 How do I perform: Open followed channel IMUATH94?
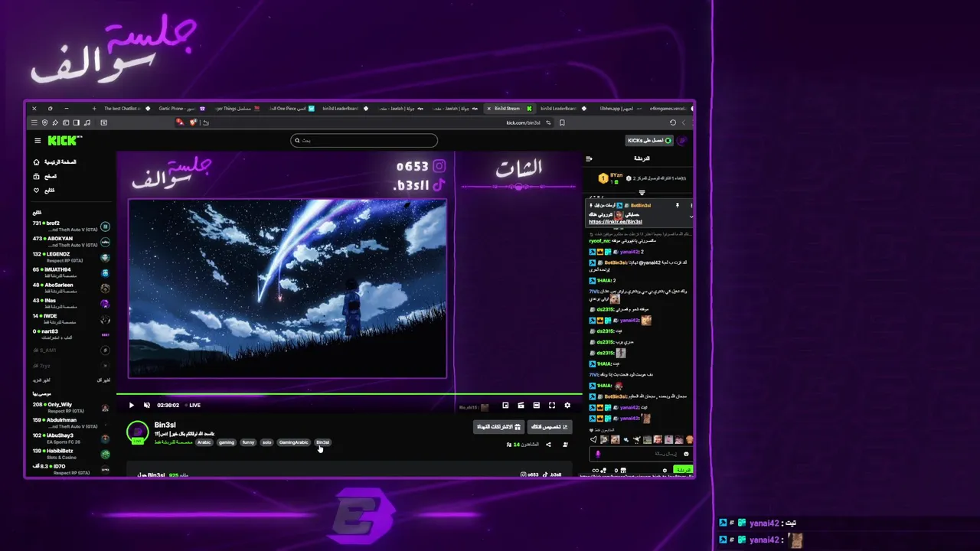point(71,272)
